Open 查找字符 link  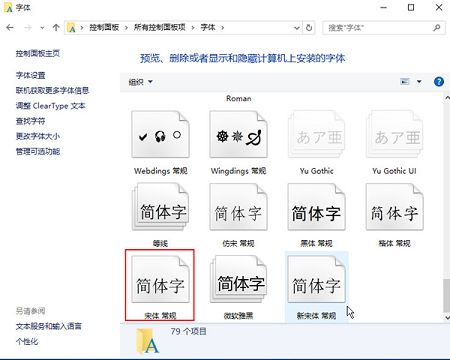pos(30,121)
